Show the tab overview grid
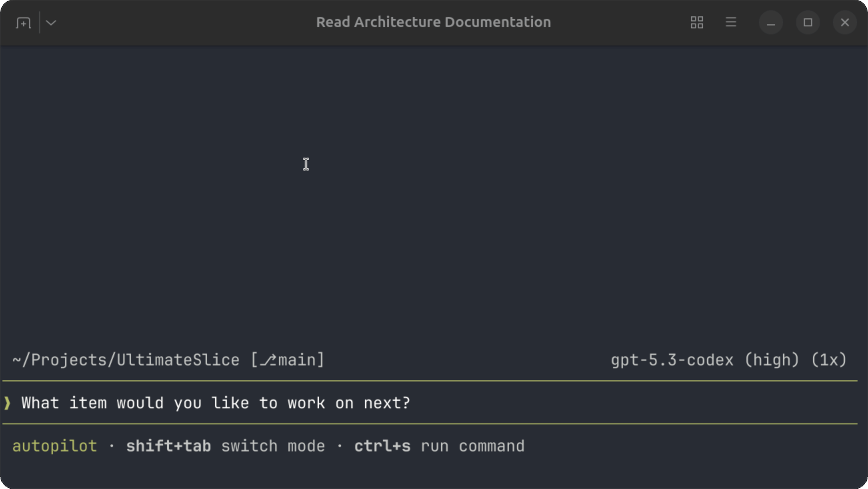The height and width of the screenshot is (489, 868). [x=696, y=22]
